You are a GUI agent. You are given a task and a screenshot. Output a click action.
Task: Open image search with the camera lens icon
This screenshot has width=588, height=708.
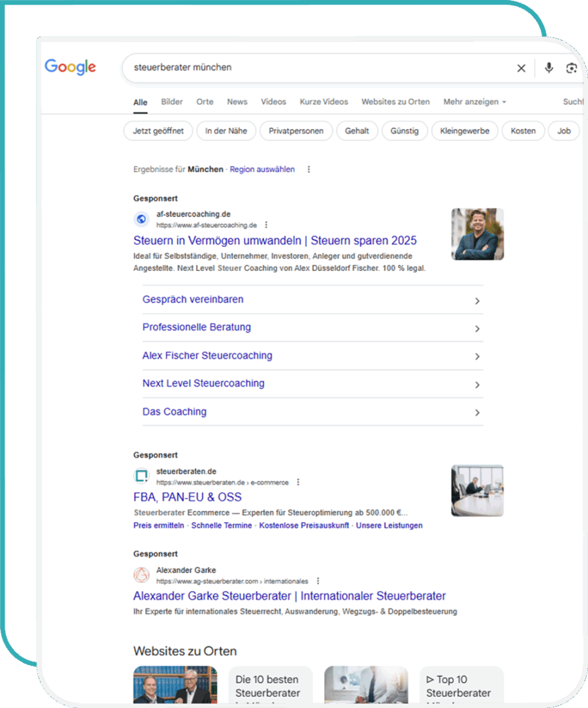pos(571,68)
